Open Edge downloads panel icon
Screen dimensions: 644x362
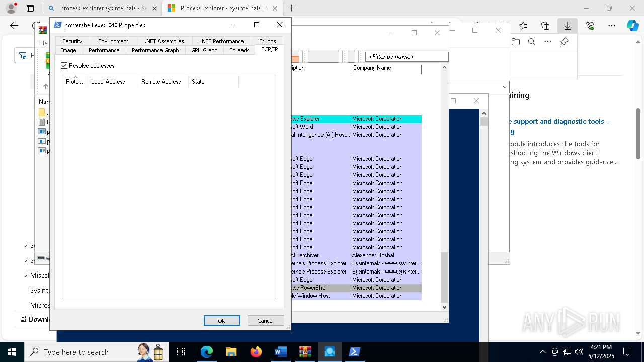click(x=568, y=26)
